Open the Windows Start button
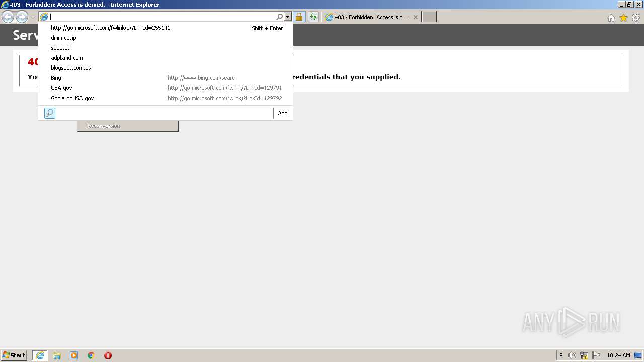The width and height of the screenshot is (644, 362). pos(14,355)
